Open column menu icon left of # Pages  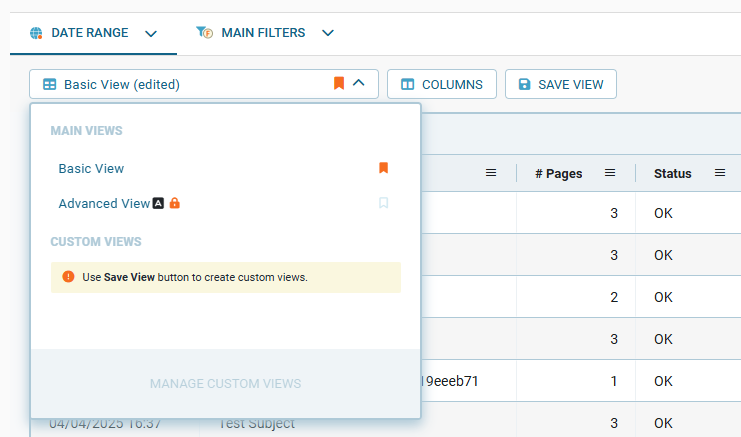491,173
